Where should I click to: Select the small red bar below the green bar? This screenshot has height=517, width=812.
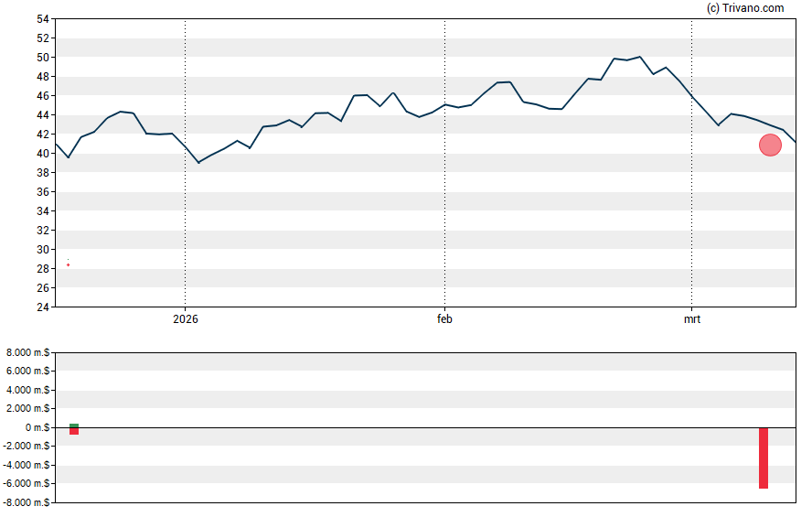(74, 431)
